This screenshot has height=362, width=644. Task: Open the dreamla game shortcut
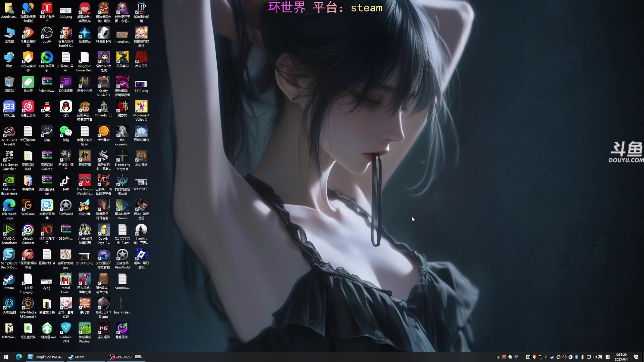click(122, 136)
